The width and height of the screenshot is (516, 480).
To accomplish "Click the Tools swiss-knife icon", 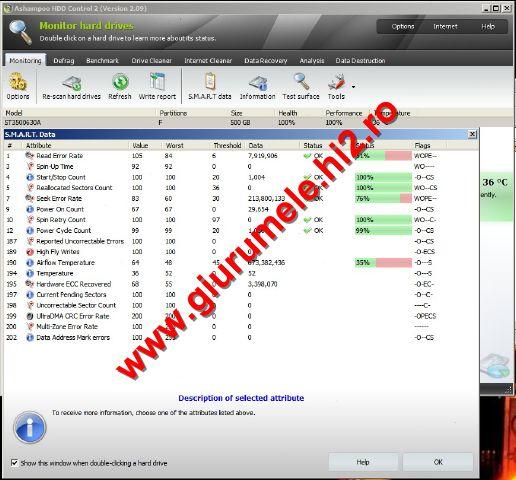I will (337, 82).
